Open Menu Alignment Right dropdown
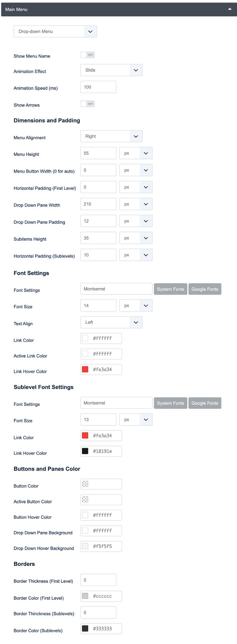Image resolution: width=237 pixels, height=644 pixels. [x=112, y=137]
